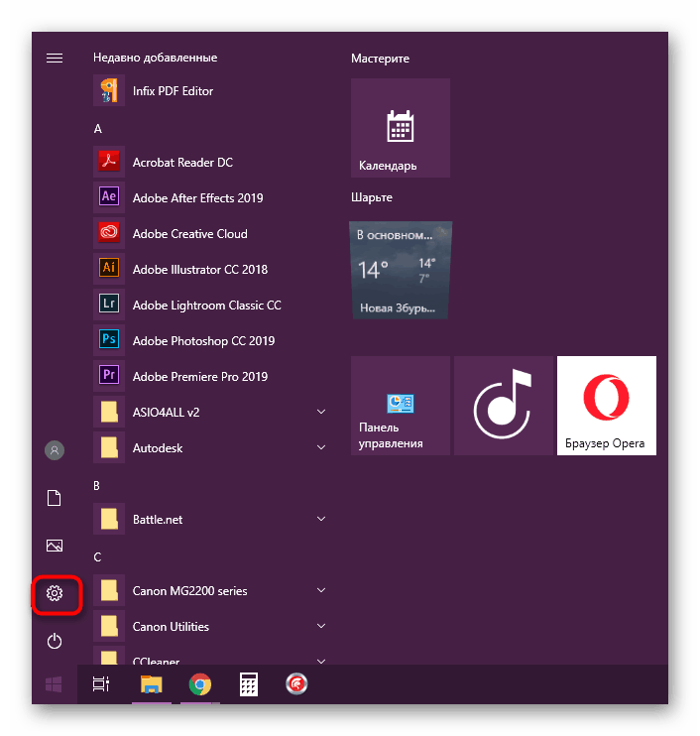This screenshot has width=700, height=736.
Task: Open Adobe Creative Cloud icon
Action: click(x=109, y=233)
